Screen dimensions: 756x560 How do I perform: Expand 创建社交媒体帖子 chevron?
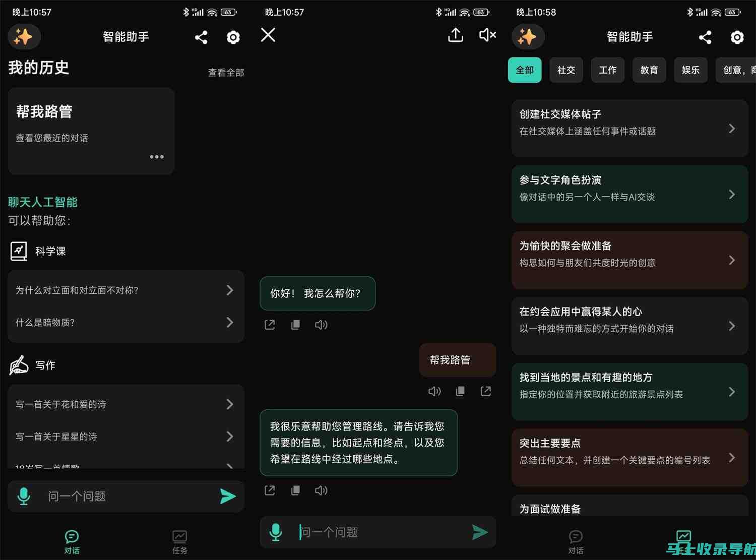point(732,129)
